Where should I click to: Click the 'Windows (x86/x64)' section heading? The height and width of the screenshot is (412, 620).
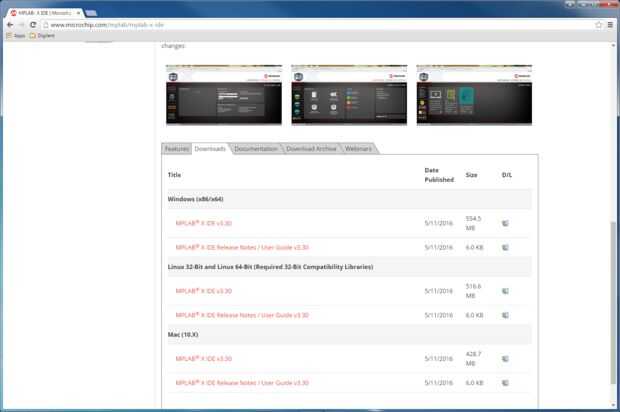[x=195, y=199]
